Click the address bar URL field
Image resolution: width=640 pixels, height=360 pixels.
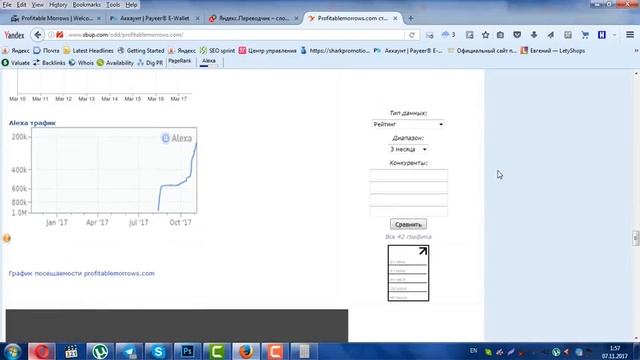pyautogui.click(x=236, y=35)
